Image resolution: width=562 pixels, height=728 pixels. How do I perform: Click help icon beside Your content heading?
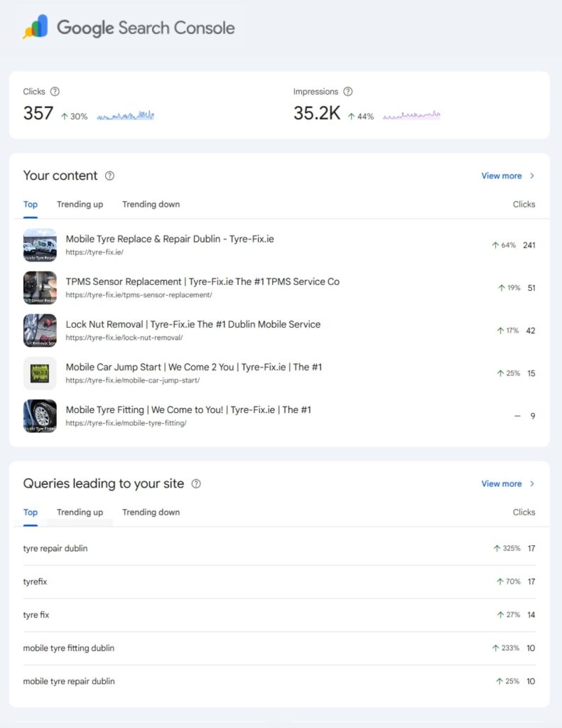[x=110, y=176]
